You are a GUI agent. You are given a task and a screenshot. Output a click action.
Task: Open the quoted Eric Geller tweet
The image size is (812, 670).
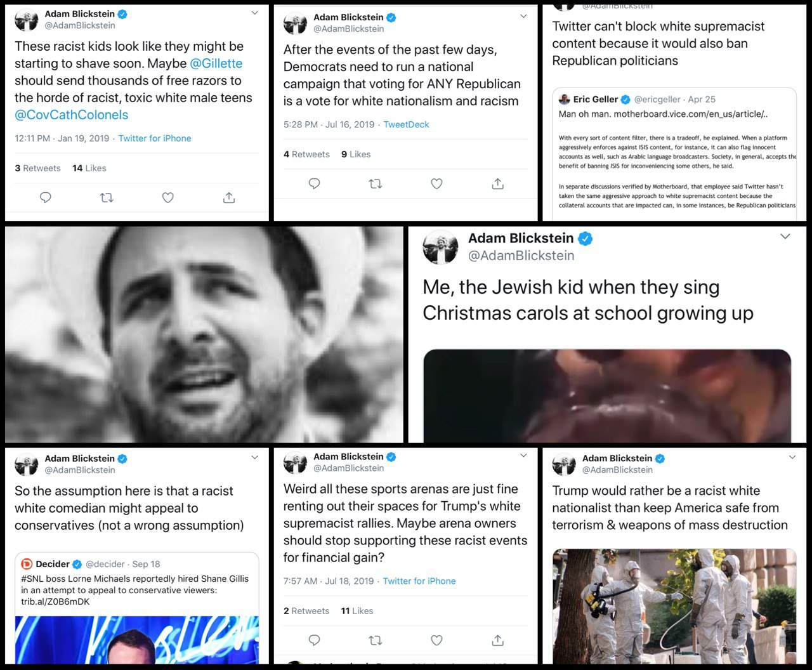click(x=674, y=154)
